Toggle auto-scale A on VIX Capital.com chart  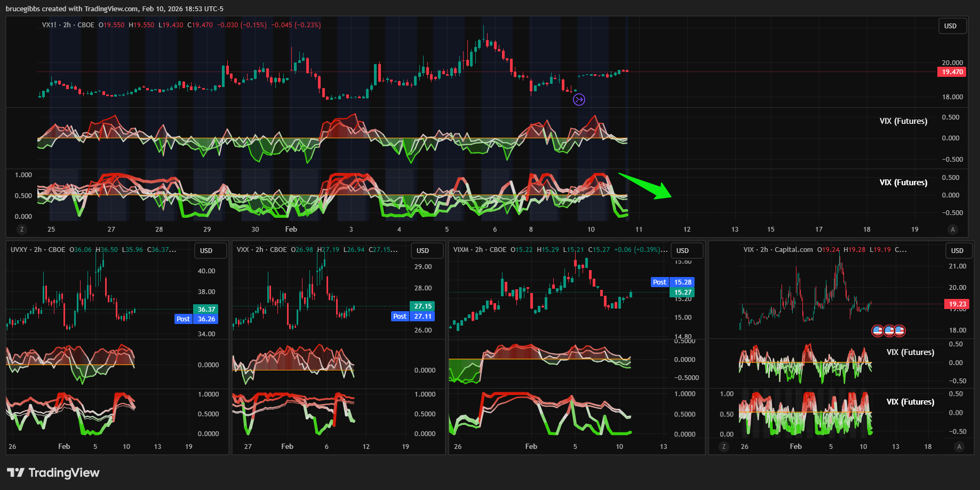pyautogui.click(x=959, y=447)
